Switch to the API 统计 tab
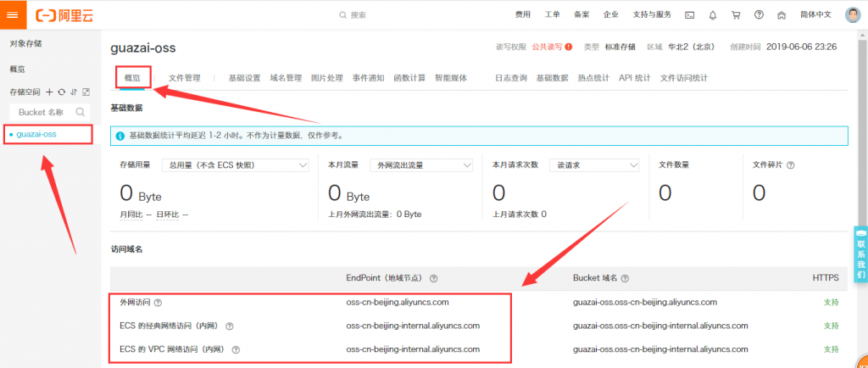 click(635, 78)
